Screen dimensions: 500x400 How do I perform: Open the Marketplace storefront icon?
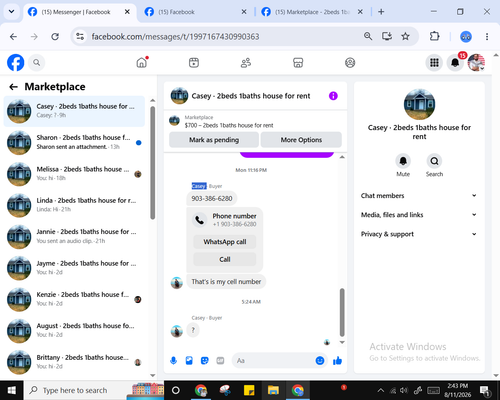(x=298, y=63)
